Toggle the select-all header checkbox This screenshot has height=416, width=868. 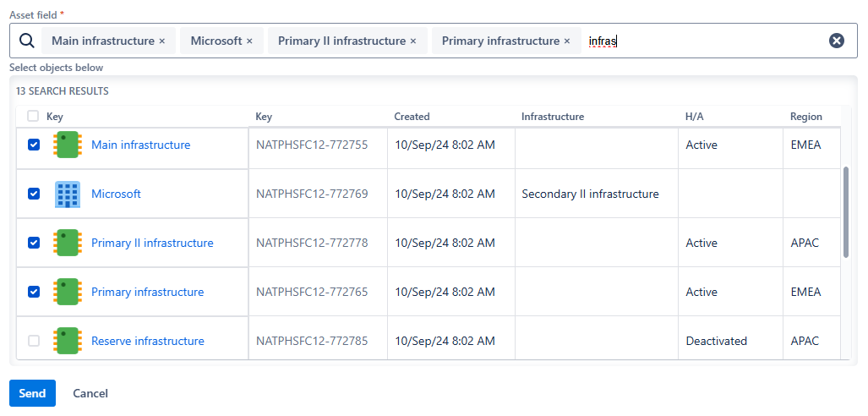click(33, 116)
